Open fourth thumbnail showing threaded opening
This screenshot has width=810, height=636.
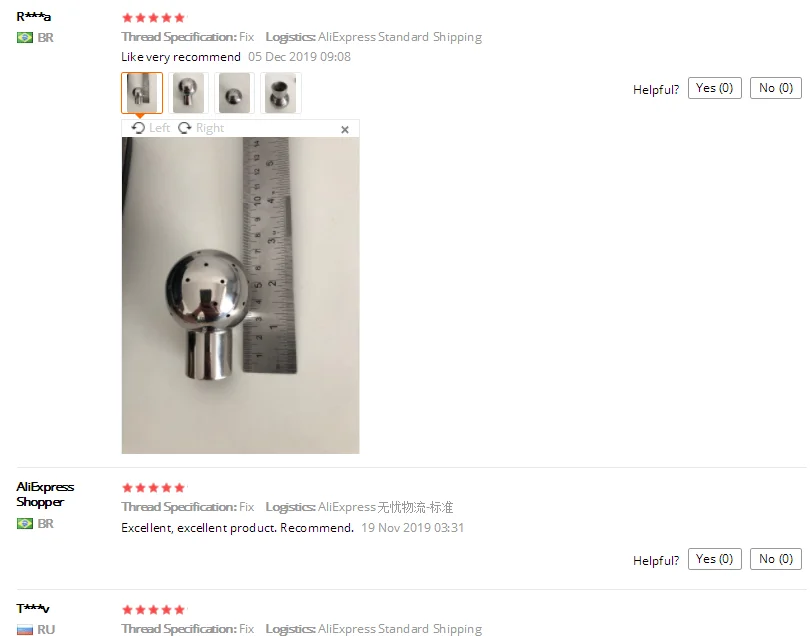point(281,93)
